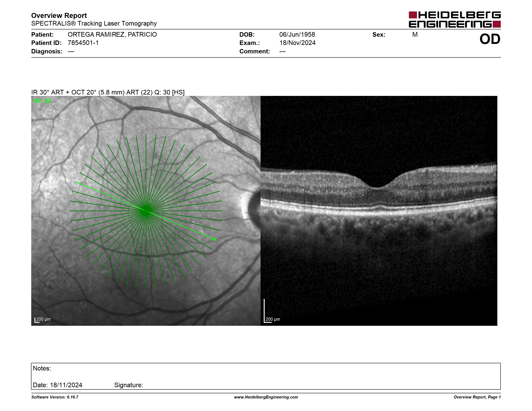Select patient name 'ORTEGA RAMIREZ, PATRICIO'
The height and width of the screenshot is (411, 532).
[112, 35]
